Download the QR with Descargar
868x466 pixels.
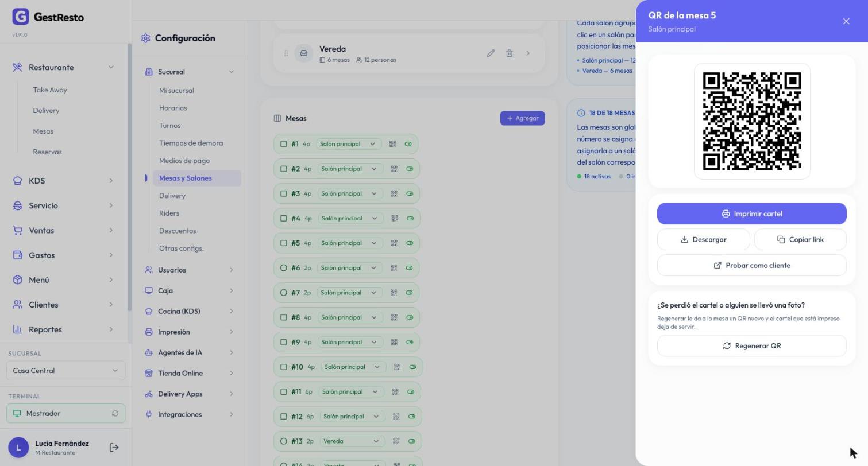[704, 239]
